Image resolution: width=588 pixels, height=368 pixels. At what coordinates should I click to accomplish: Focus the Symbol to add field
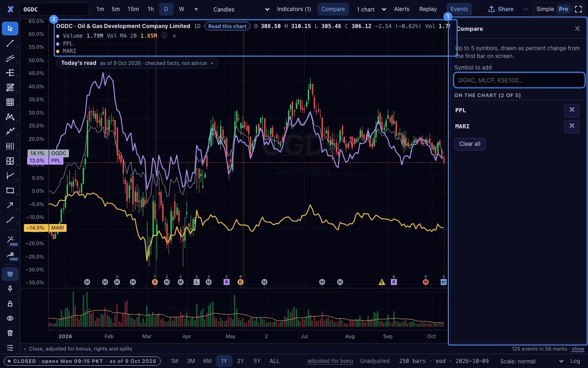(519, 80)
